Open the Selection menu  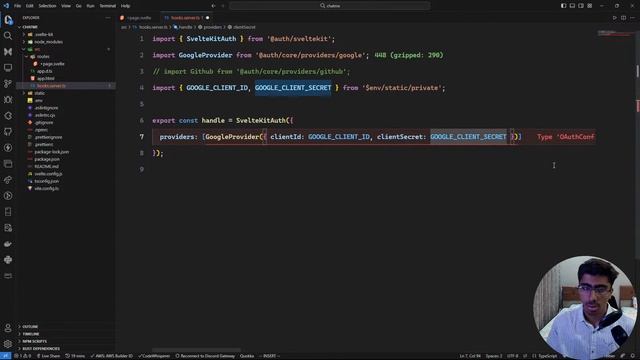pyautogui.click(x=47, y=6)
